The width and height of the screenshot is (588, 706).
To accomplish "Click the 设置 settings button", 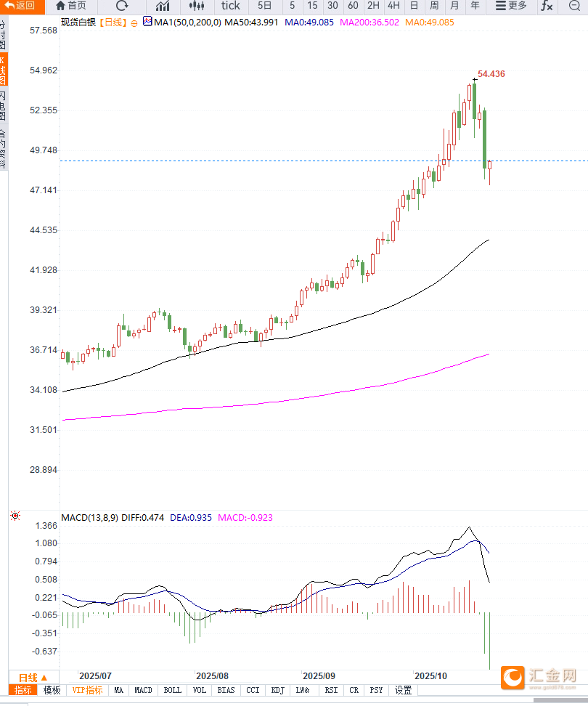I will coord(403,690).
